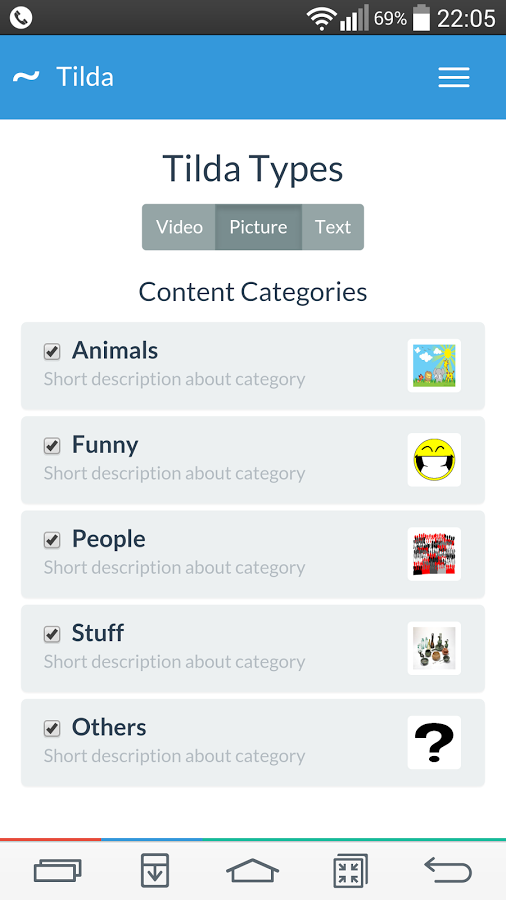
Task: Tap the download page icon
Action: (x=155, y=870)
